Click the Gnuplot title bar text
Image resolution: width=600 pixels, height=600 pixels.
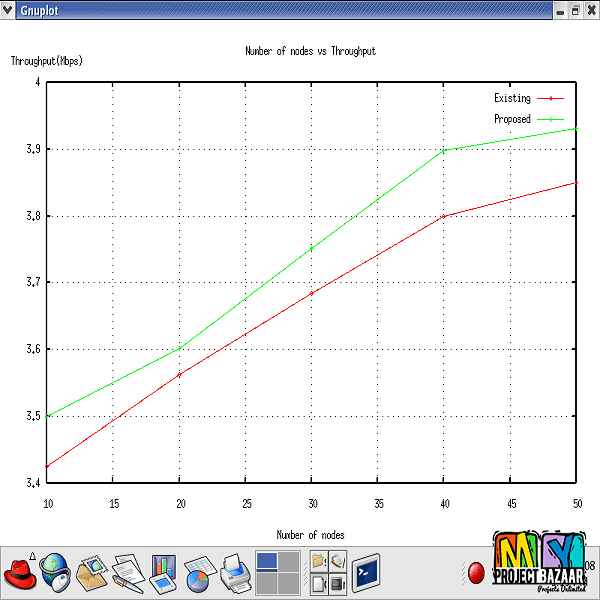39,9
